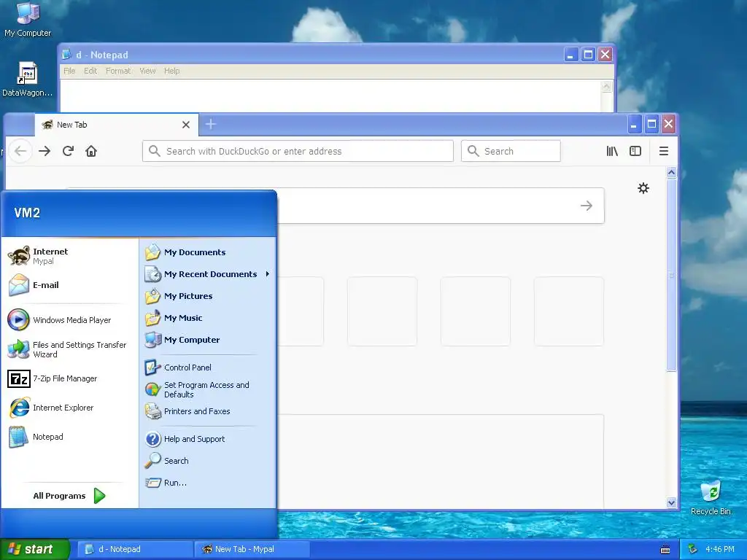Click the DuckDuckGo address bar
The width and height of the screenshot is (747, 560).
(x=298, y=152)
